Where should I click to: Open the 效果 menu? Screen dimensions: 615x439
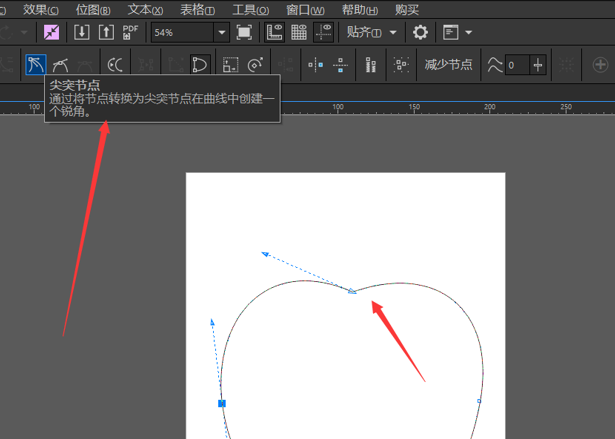tap(41, 10)
